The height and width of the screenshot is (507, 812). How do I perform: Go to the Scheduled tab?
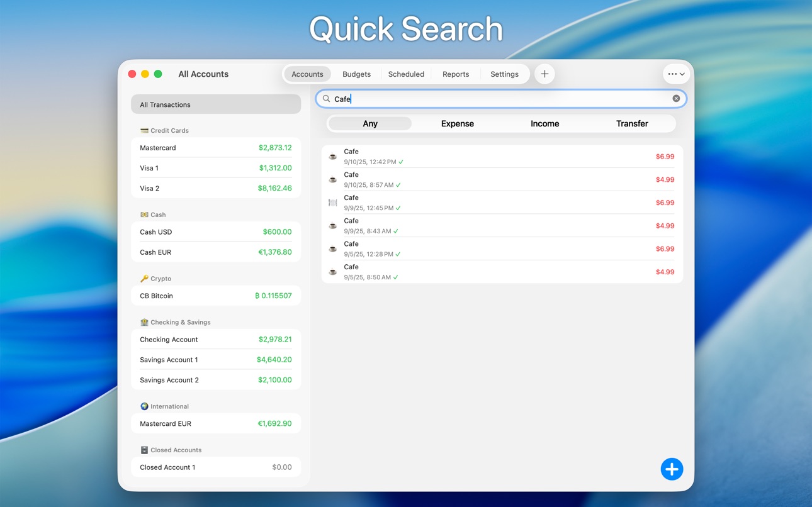(406, 74)
